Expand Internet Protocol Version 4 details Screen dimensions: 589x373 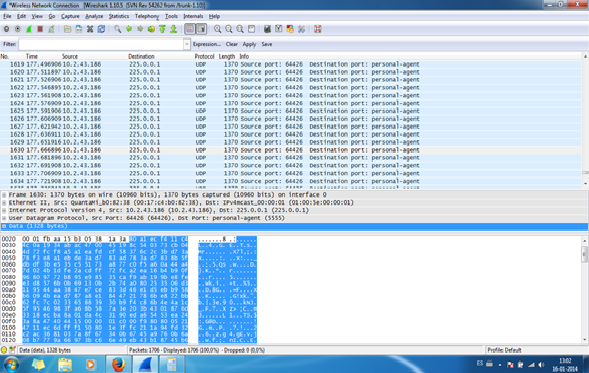(x=4, y=210)
